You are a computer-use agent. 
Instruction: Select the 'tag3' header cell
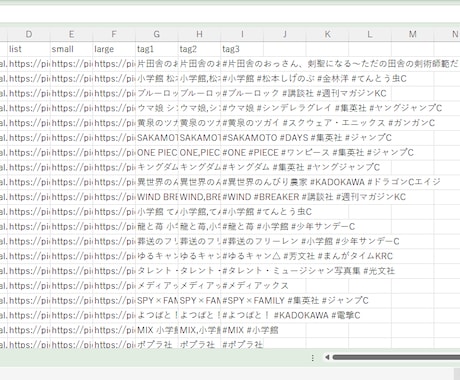tap(242, 49)
